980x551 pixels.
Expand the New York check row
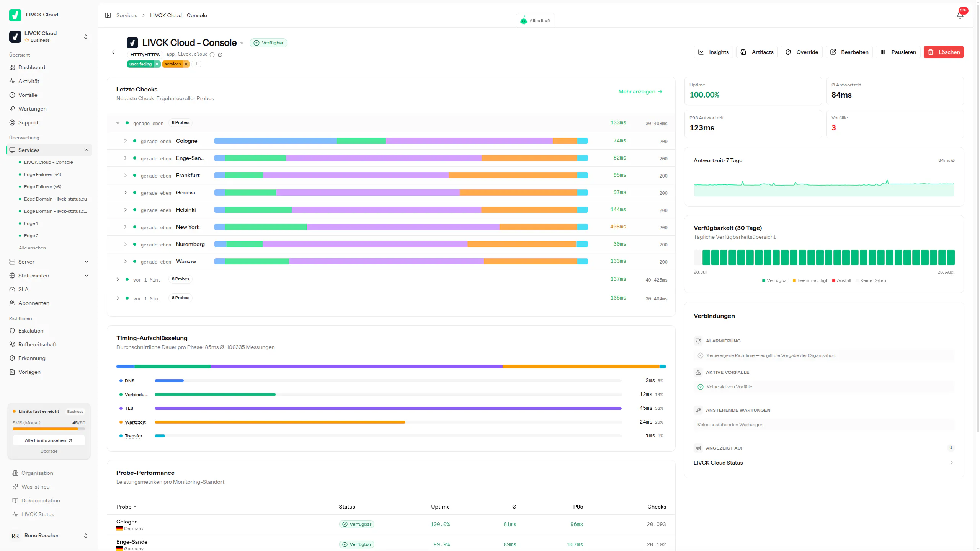coord(125,227)
